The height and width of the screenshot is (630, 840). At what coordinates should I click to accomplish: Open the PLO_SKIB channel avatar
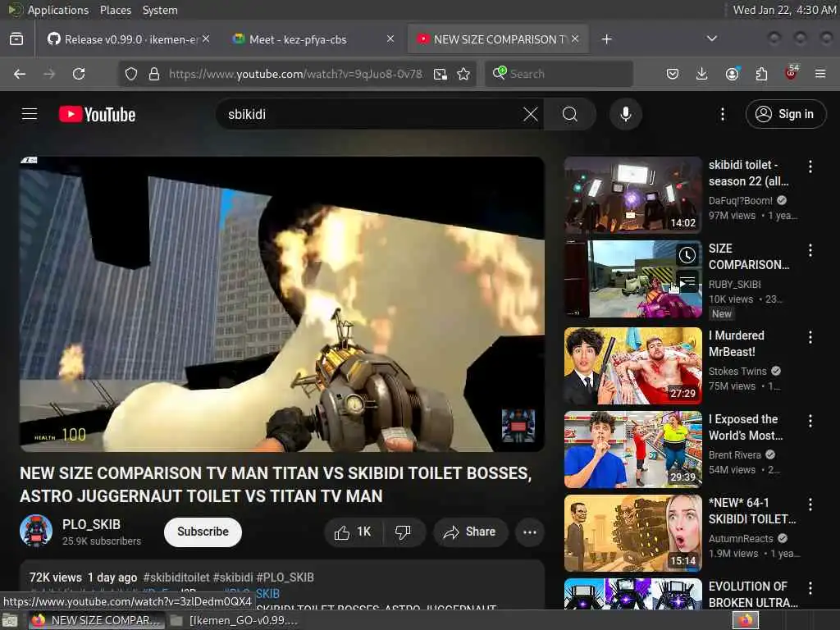tap(36, 531)
